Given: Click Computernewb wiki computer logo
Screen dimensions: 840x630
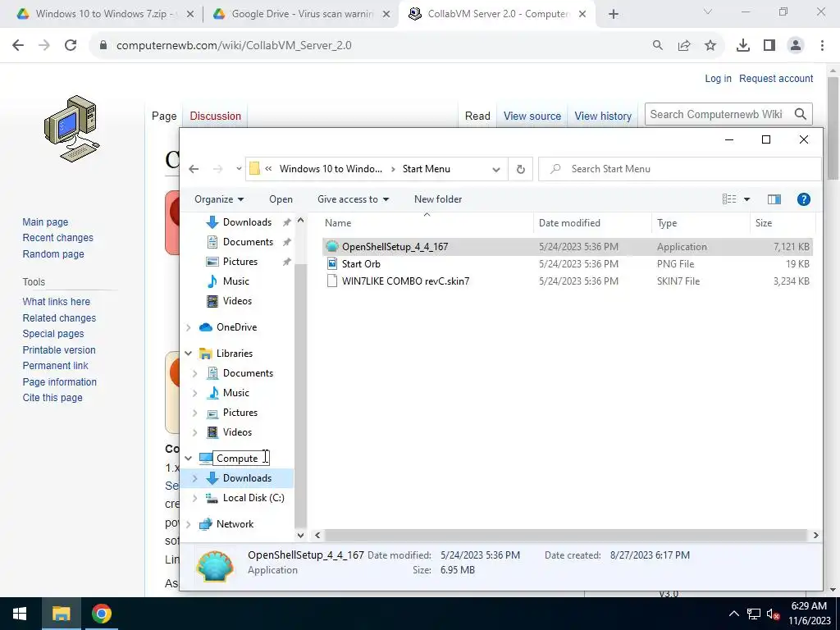Looking at the screenshot, I should tap(72, 129).
